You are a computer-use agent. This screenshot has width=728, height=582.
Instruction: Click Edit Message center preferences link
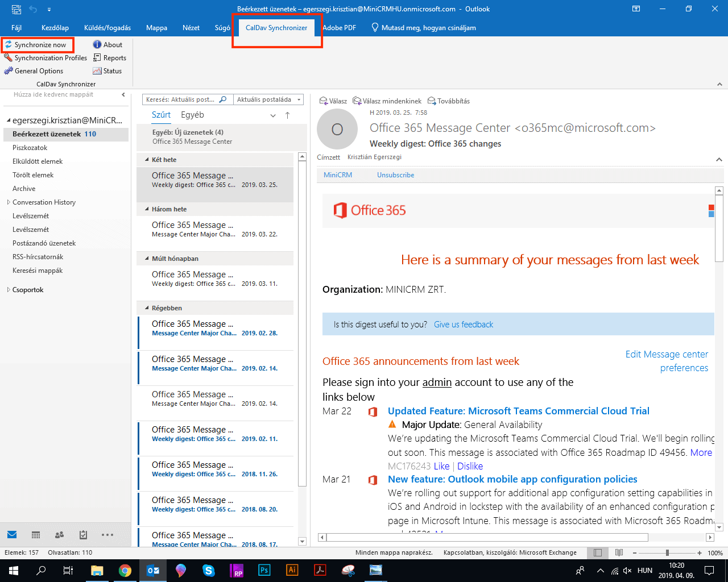click(667, 361)
